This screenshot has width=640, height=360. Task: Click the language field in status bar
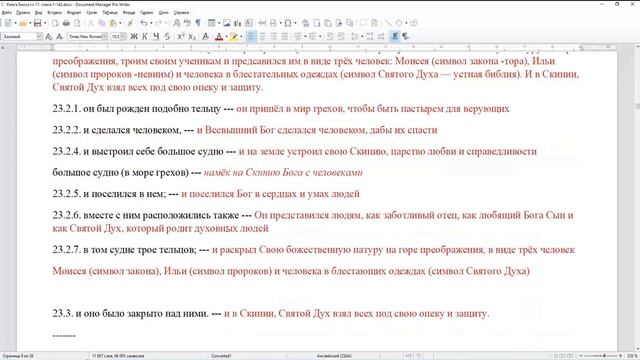[334, 356]
